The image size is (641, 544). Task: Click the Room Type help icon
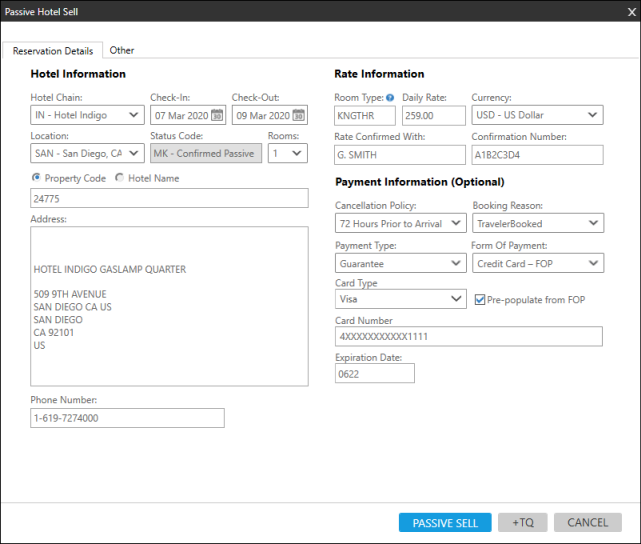tap(390, 98)
